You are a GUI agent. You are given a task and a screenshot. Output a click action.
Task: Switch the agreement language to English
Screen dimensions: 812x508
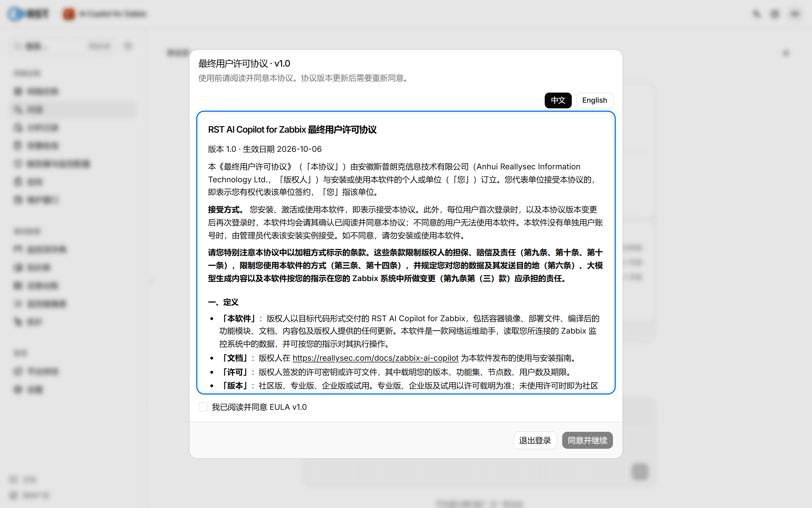594,100
